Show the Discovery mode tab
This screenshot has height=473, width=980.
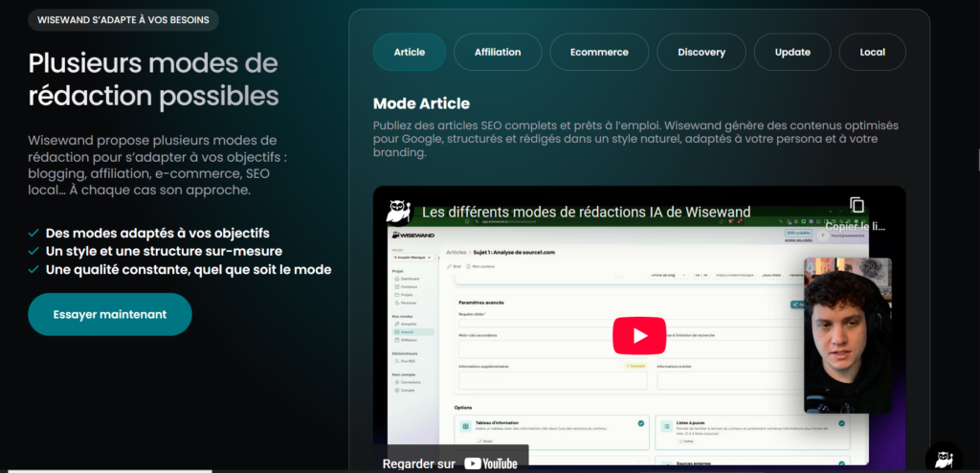pyautogui.click(x=702, y=52)
